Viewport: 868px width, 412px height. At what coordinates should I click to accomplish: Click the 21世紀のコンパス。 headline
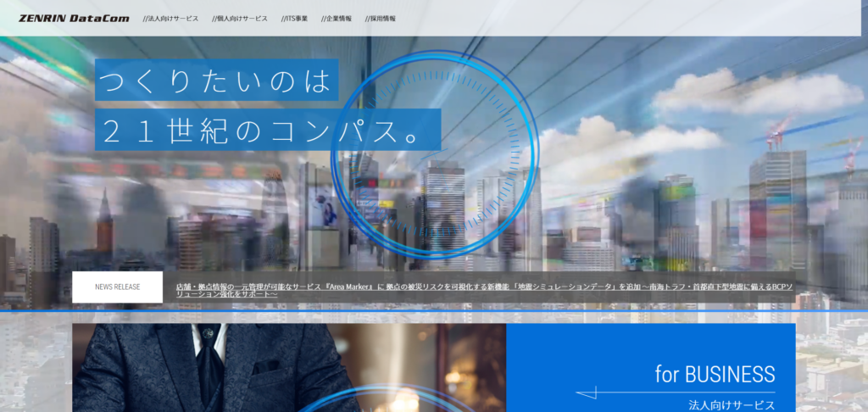(268, 130)
